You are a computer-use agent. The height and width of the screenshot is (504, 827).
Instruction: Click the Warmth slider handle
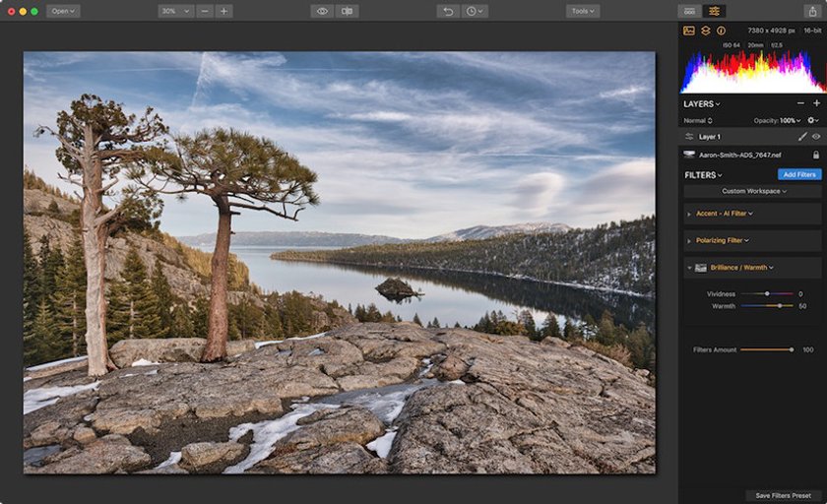pyautogui.click(x=780, y=306)
